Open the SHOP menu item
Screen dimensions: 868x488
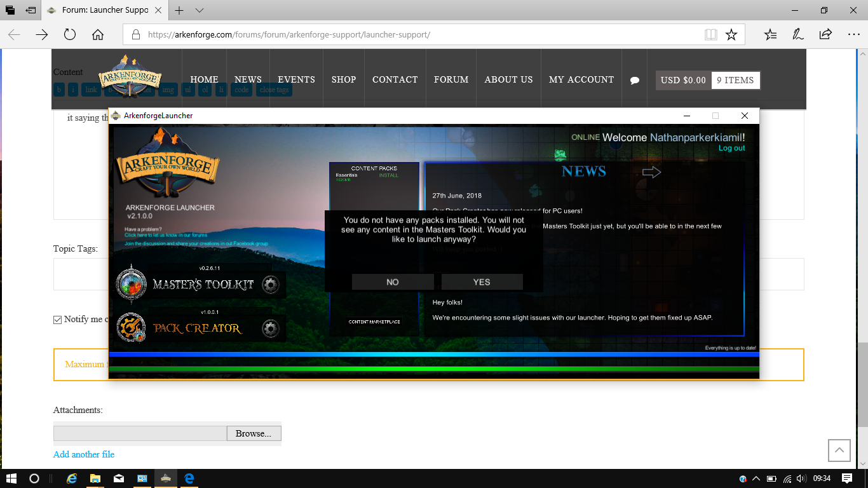click(343, 79)
